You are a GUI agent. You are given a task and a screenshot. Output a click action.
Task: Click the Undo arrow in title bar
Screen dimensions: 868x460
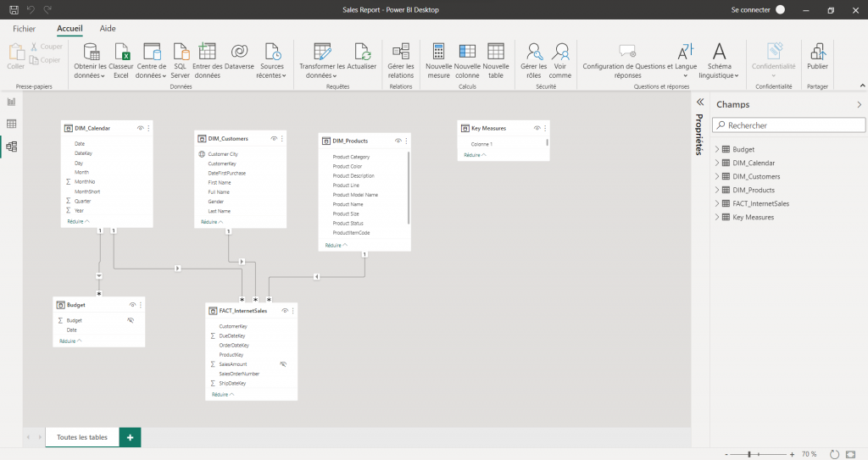click(31, 9)
